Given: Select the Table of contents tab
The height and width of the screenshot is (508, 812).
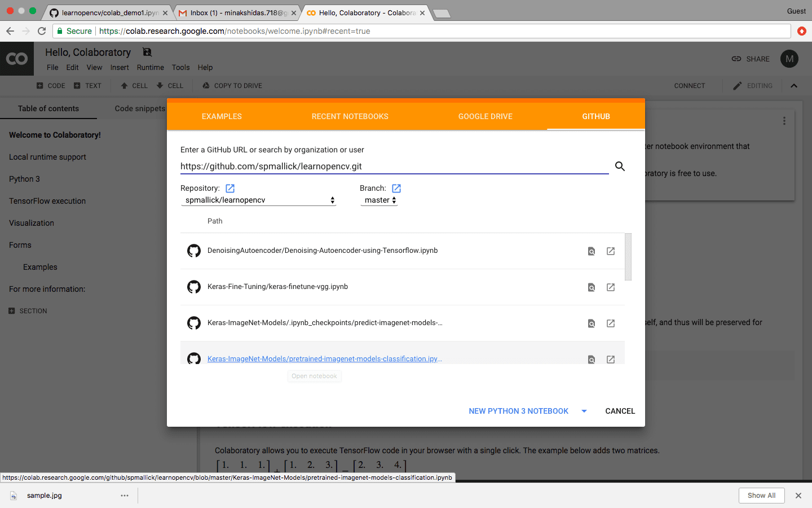Looking at the screenshot, I should 48,108.
